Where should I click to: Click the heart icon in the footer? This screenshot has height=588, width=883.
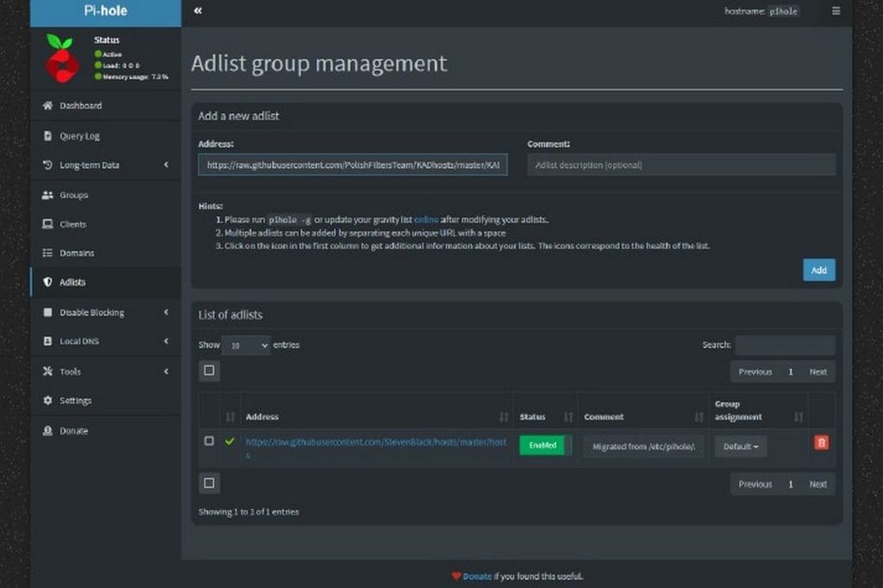(x=456, y=576)
